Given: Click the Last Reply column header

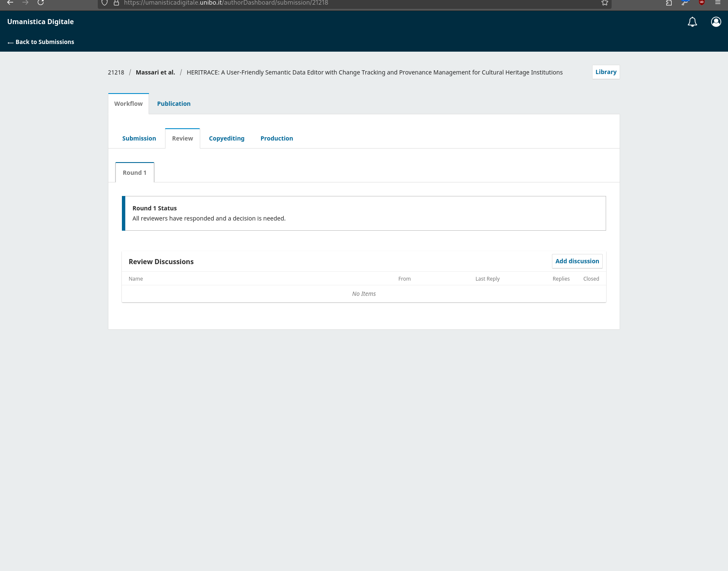Looking at the screenshot, I should tap(487, 279).
